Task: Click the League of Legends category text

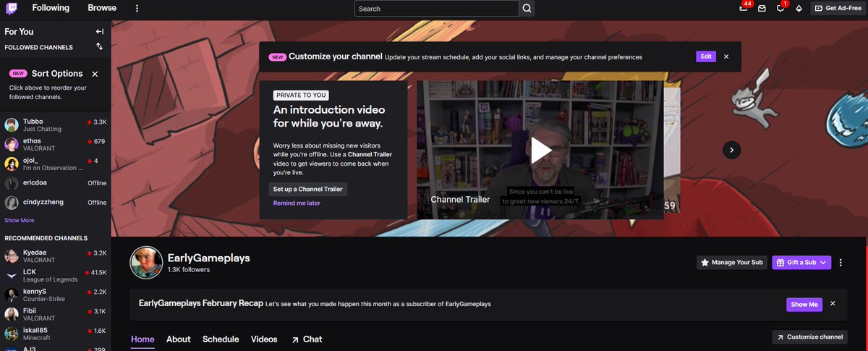Action: (51, 279)
